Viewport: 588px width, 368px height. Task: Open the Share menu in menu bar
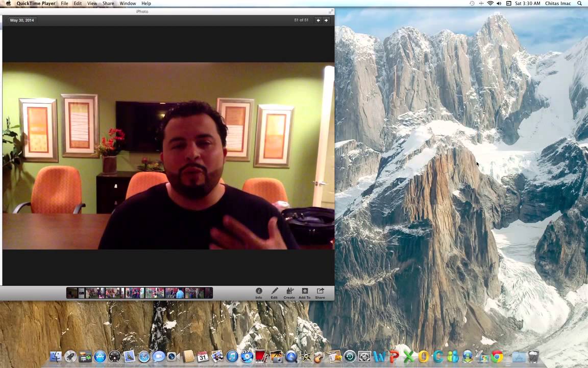108,4
